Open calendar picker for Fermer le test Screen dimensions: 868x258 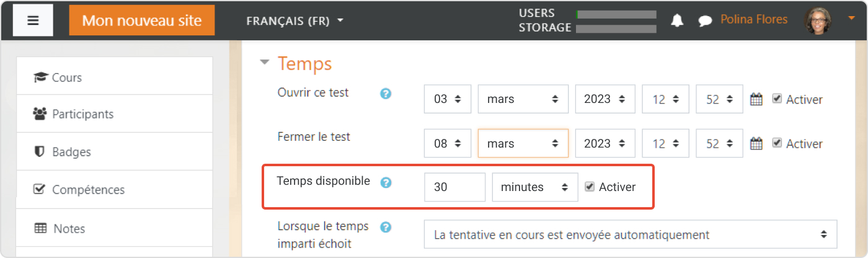[756, 143]
